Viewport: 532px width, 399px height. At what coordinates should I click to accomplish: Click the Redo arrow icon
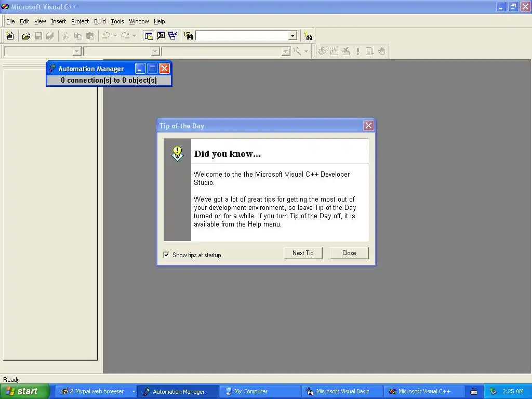(x=125, y=36)
